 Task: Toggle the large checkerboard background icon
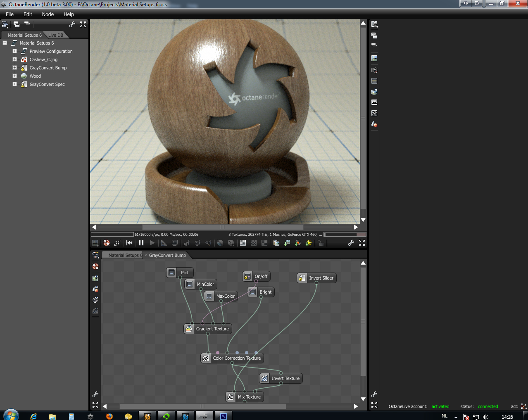pos(264,243)
